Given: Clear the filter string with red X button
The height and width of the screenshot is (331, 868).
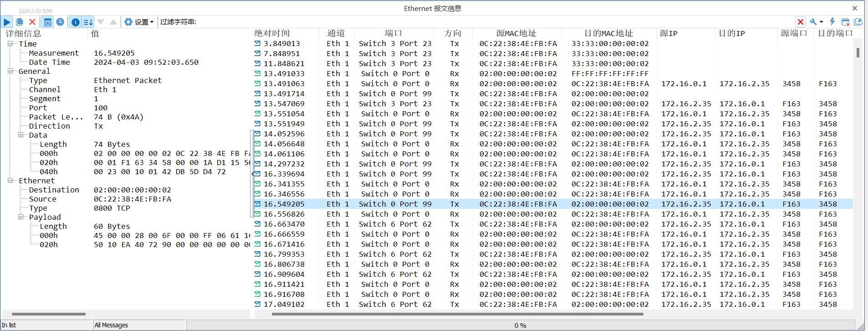Looking at the screenshot, I should 800,22.
